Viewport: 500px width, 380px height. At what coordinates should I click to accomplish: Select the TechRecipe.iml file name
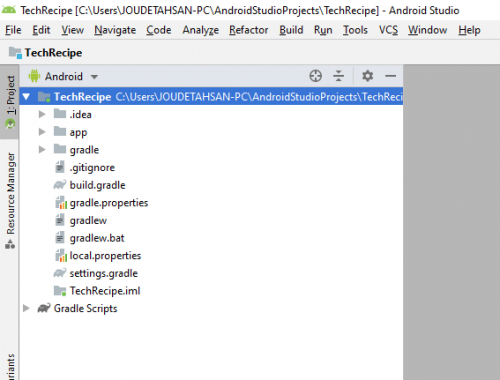tap(105, 291)
